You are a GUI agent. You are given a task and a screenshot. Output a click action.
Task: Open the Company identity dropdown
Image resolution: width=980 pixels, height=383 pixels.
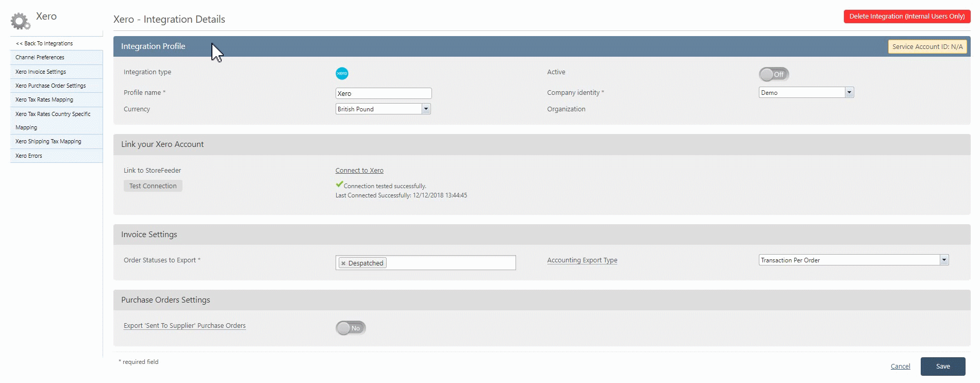tap(806, 92)
